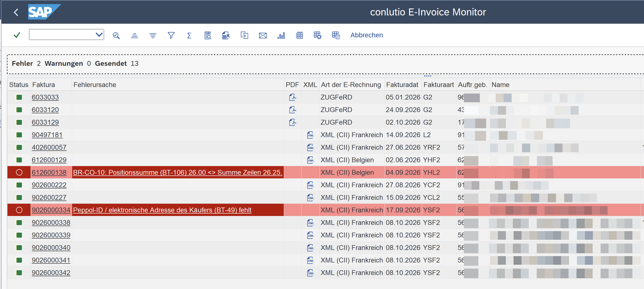Open invoice link 402600057
Viewport: 644px width, 289px height.
click(49, 148)
